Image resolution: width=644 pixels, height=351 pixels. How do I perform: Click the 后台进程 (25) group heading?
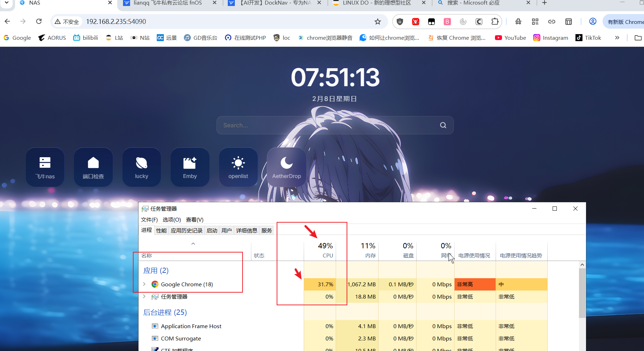165,312
